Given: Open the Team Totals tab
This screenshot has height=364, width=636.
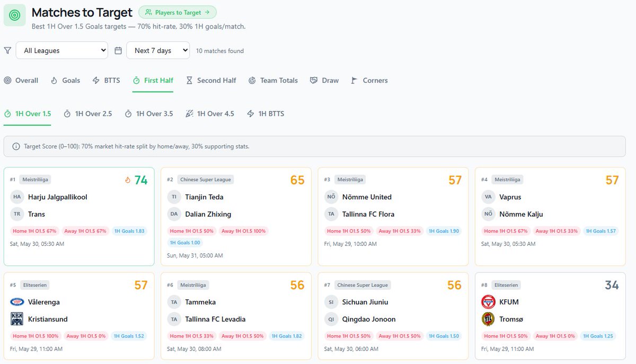Looking at the screenshot, I should click(x=273, y=81).
